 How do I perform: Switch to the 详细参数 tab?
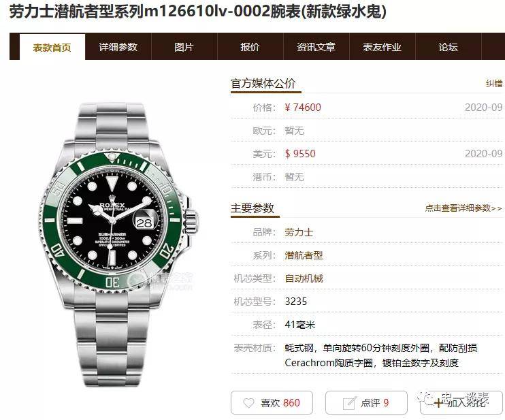118,47
